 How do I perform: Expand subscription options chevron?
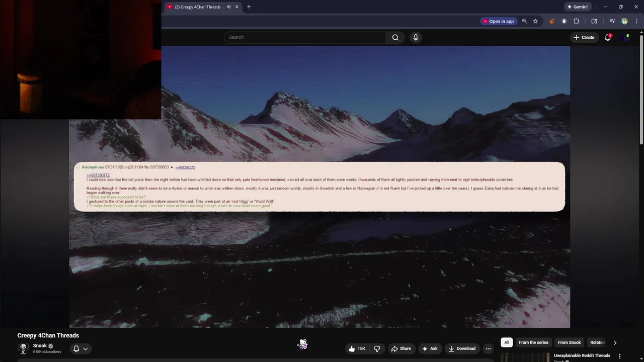(x=86, y=348)
